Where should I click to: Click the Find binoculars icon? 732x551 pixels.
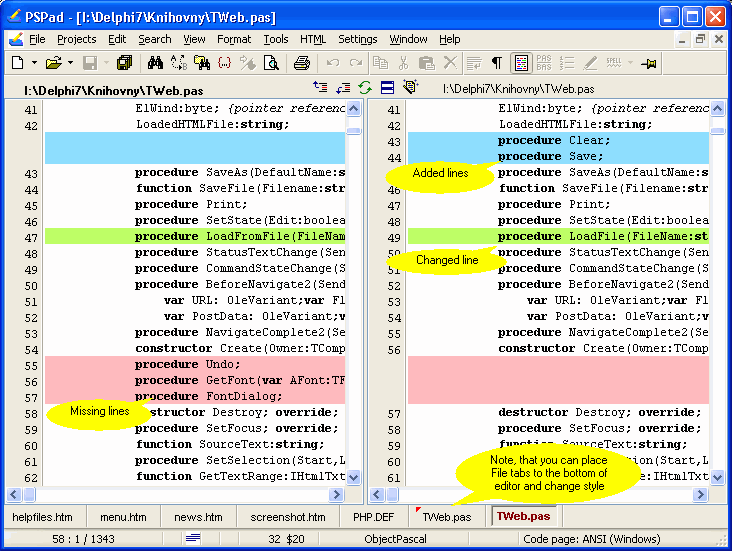(155, 63)
